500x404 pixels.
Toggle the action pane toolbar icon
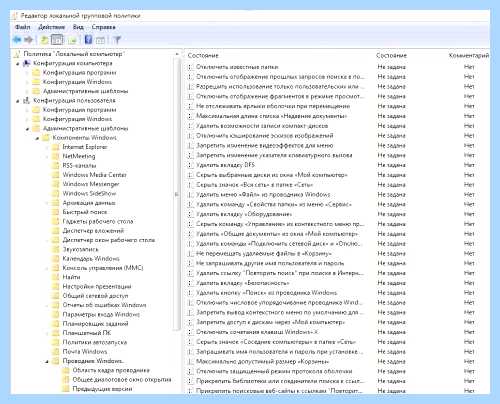(x=100, y=40)
